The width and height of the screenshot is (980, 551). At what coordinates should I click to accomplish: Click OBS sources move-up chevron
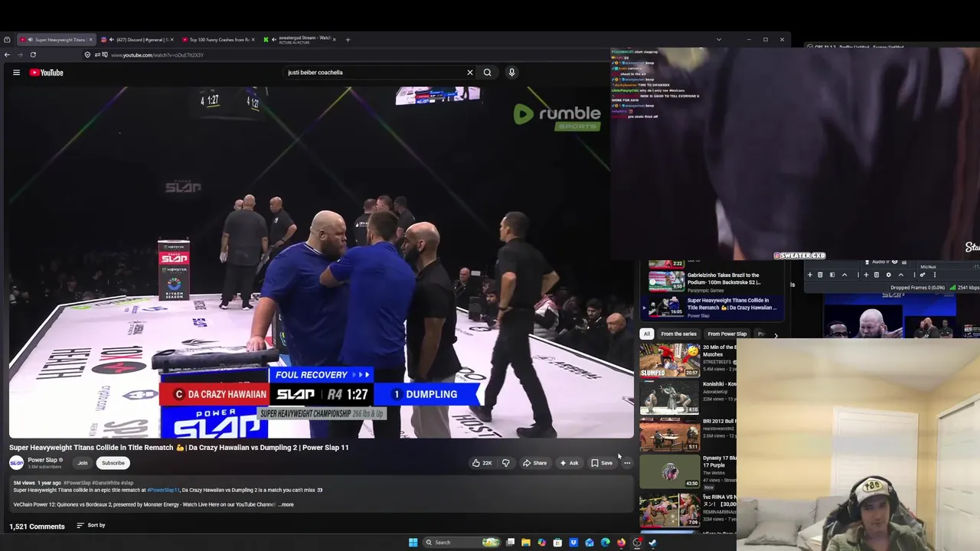[x=901, y=275]
